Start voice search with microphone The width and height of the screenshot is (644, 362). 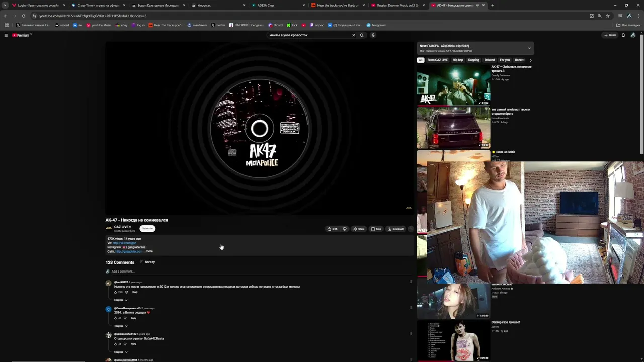[x=373, y=35]
